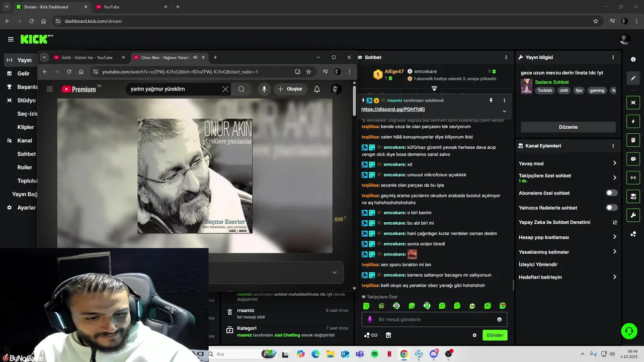Image resolution: width=644 pixels, height=362 pixels.
Task: Mute the Onur Akın tab audio
Action: pyautogui.click(x=195, y=57)
